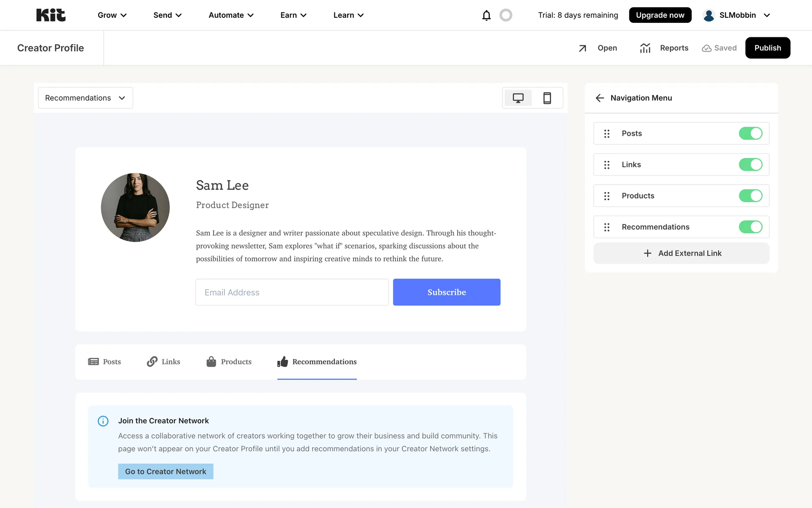The image size is (812, 508).
Task: Click the Kit logo
Action: click(x=51, y=15)
